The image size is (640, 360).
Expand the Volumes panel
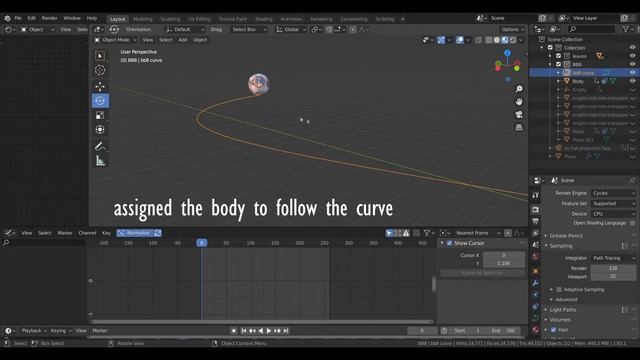click(x=560, y=320)
